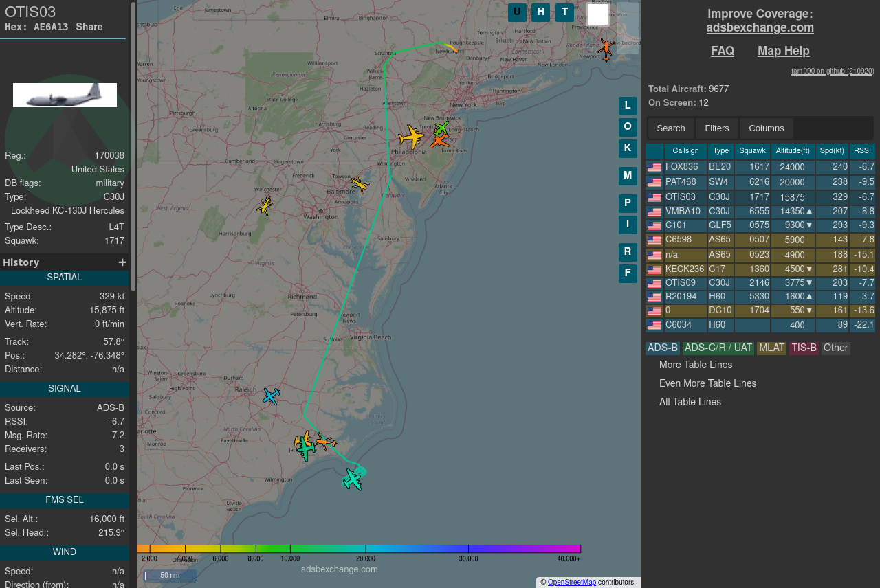
Task: Select the yellow aircraft near Baltimore
Action: click(x=360, y=184)
